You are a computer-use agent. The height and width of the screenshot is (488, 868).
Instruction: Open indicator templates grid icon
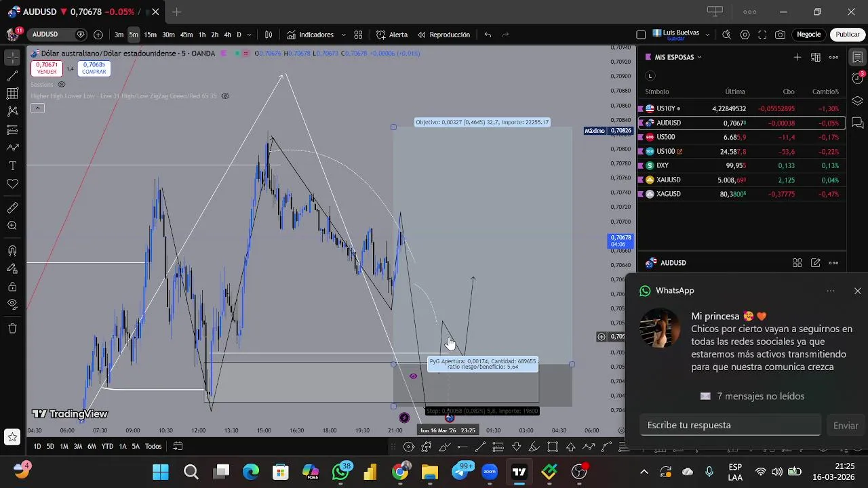358,35
